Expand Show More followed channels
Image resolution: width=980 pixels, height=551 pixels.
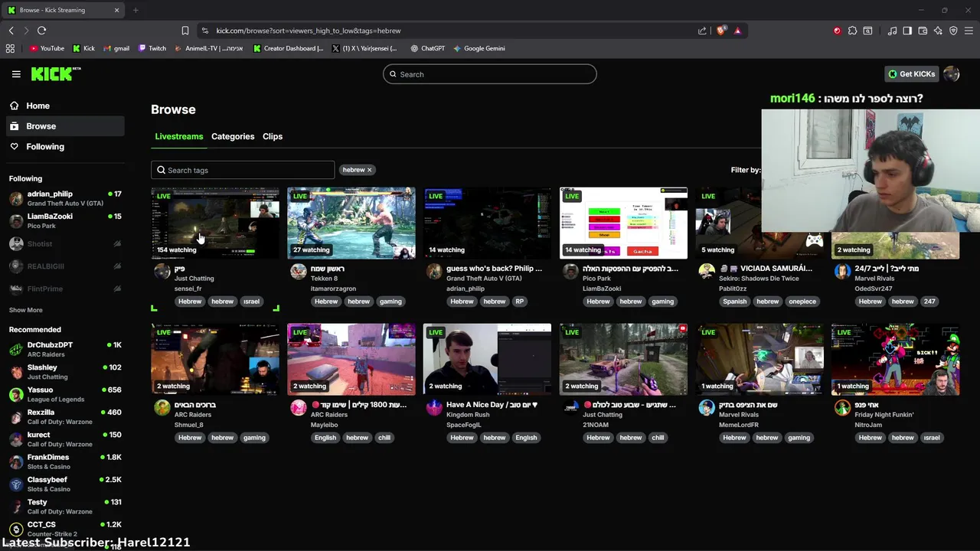pos(25,310)
